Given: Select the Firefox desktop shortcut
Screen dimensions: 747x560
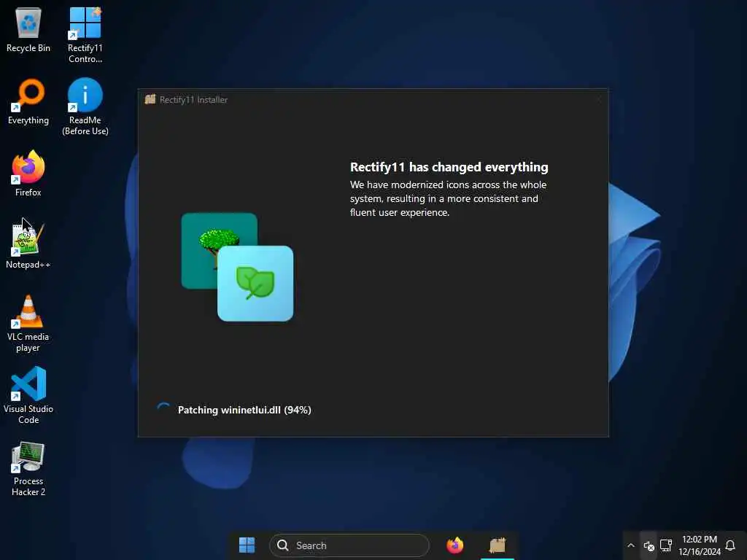Looking at the screenshot, I should coord(28,174).
